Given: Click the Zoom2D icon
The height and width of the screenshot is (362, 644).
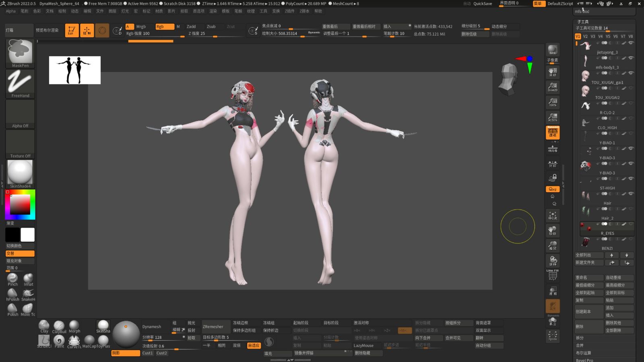Looking at the screenshot, I should pyautogui.click(x=553, y=87).
